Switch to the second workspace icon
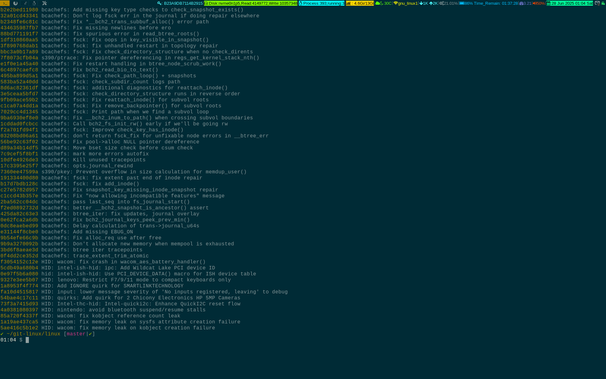606x379 pixels. pos(15,3)
